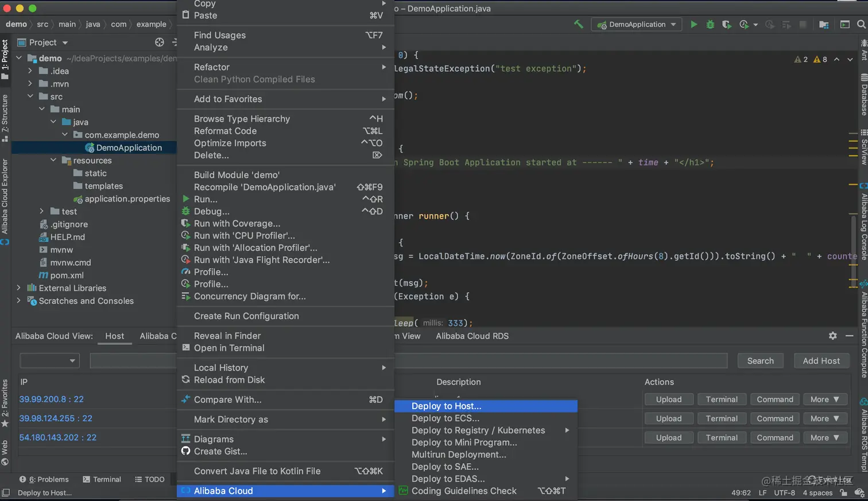Choose Deploy to ECS... menu item
868x501 pixels.
pyautogui.click(x=486, y=418)
